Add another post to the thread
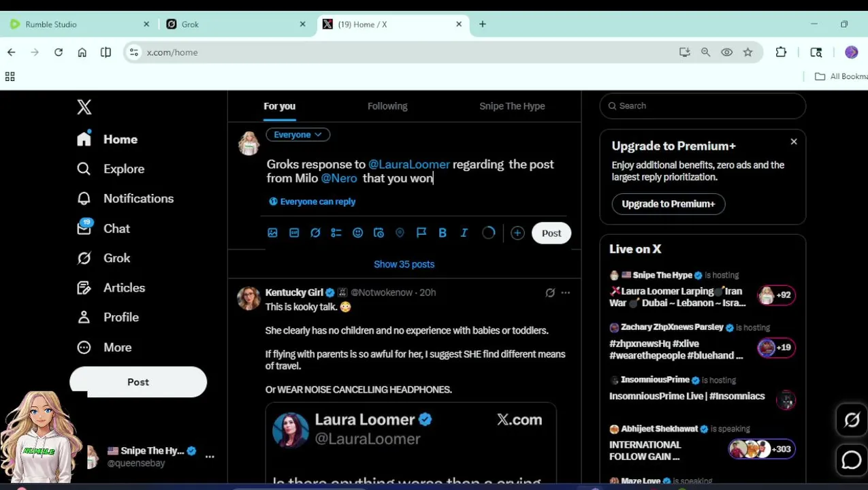This screenshot has width=868, height=490. click(x=517, y=233)
